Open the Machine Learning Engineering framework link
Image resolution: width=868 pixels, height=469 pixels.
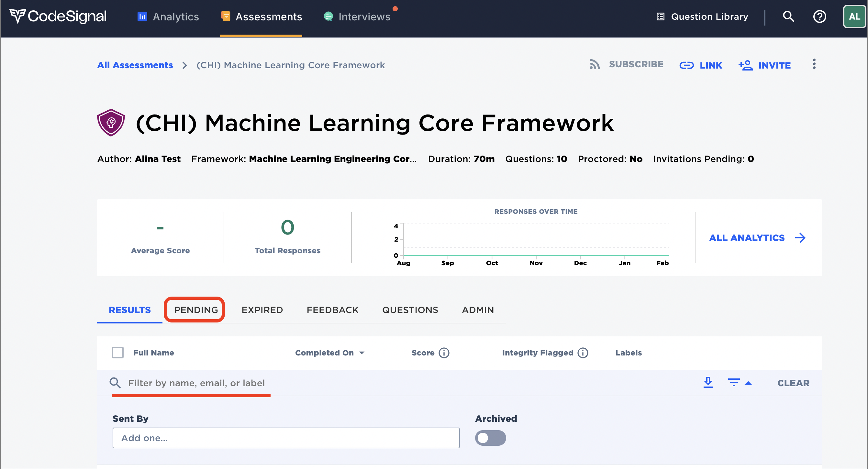tap(333, 159)
